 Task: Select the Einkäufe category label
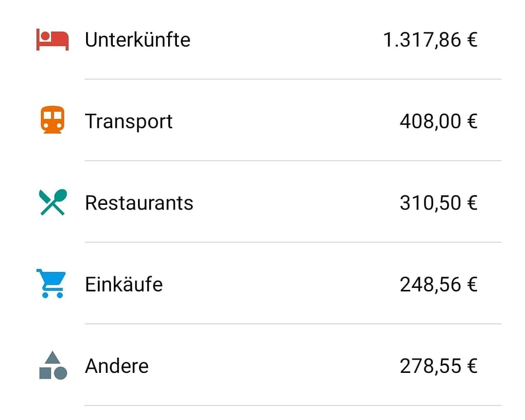(125, 284)
